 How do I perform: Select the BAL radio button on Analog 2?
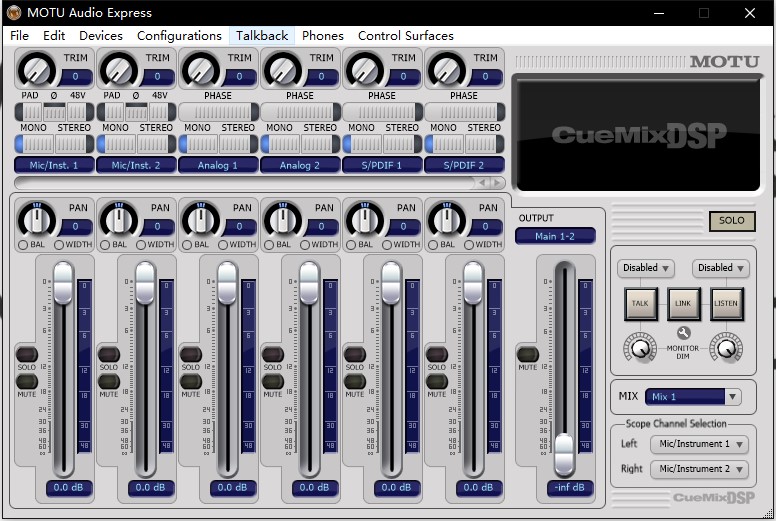coord(268,245)
